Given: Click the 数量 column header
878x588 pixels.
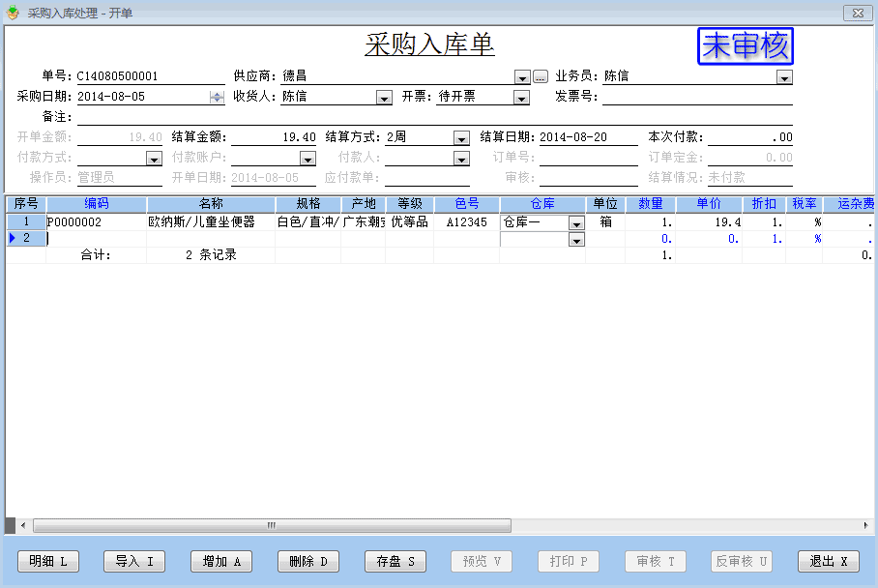Looking at the screenshot, I should (x=650, y=204).
